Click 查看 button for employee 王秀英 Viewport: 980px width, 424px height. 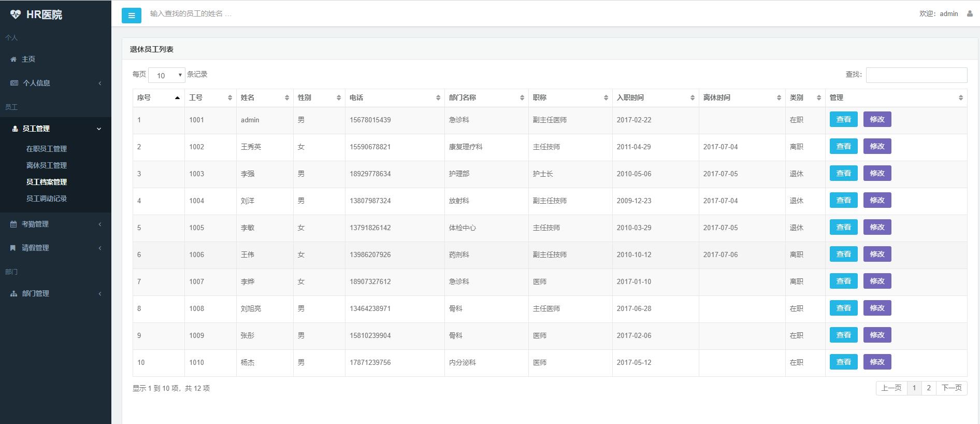coord(843,147)
